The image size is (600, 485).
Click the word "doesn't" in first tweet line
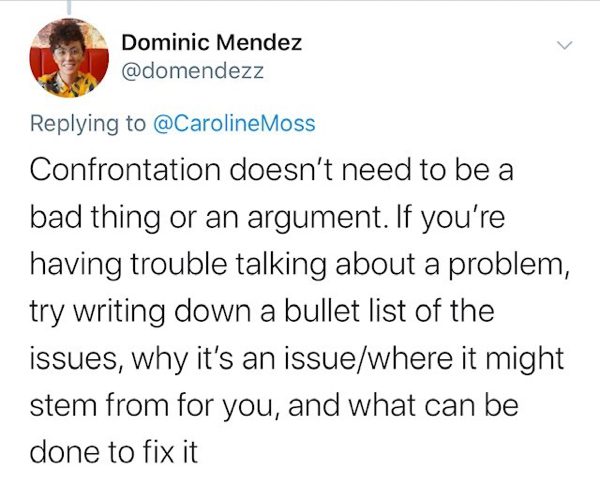coord(281,170)
